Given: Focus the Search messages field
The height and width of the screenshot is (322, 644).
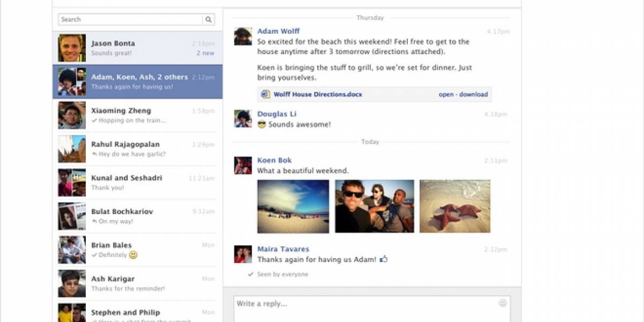Looking at the screenshot, I should coord(130,20).
